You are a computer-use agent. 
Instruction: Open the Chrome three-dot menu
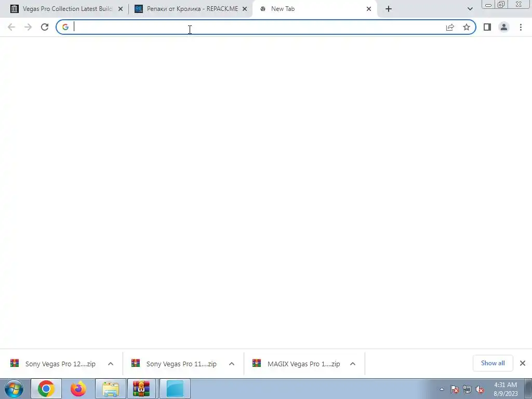coord(521,27)
